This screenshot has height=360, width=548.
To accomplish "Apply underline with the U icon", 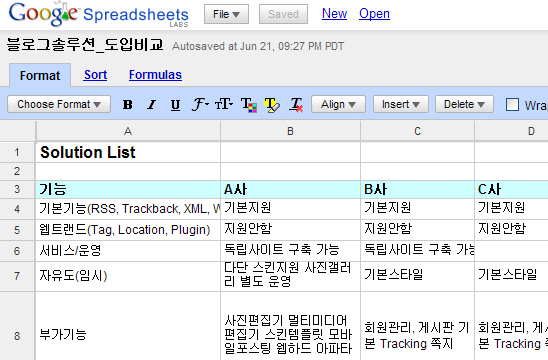I will 175,105.
